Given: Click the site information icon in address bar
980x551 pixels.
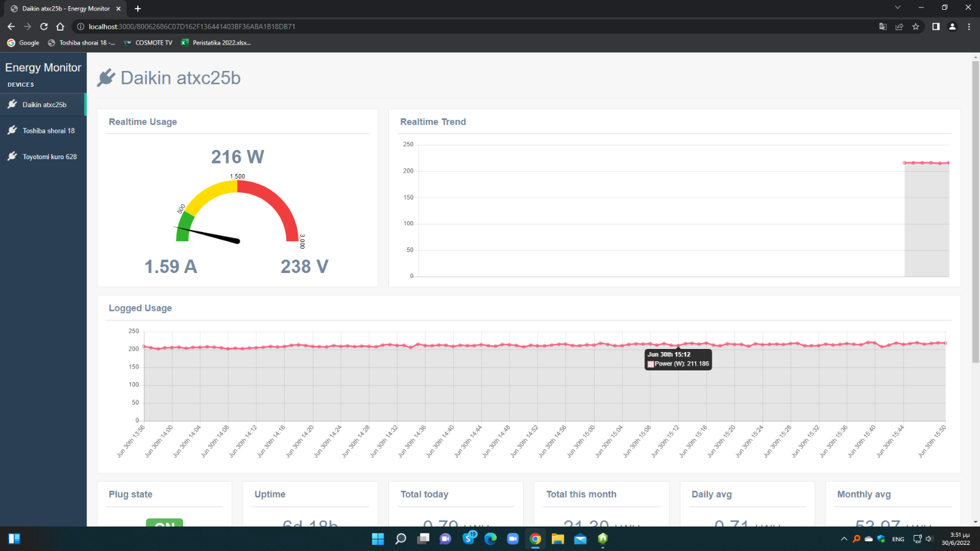Looking at the screenshot, I should tap(80, 26).
